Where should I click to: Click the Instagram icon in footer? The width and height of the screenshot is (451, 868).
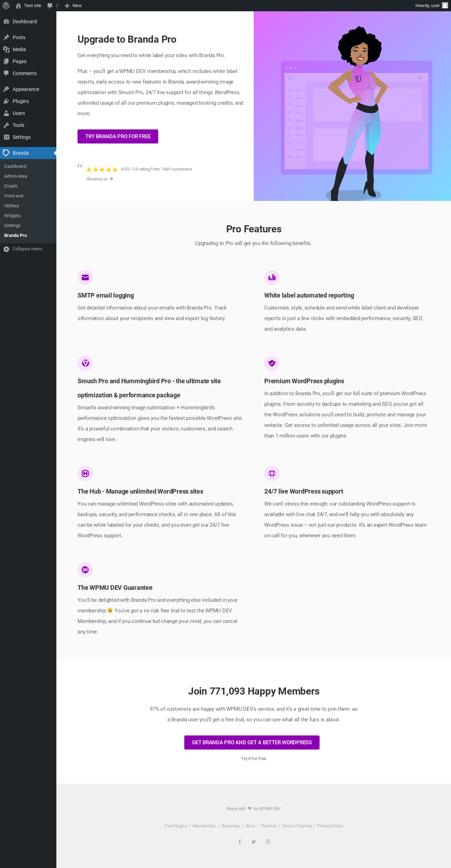(268, 842)
